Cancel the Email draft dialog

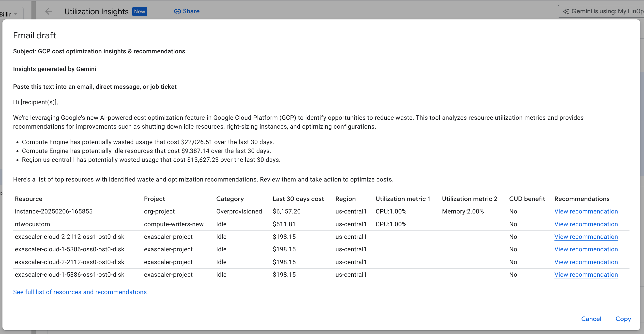point(591,319)
